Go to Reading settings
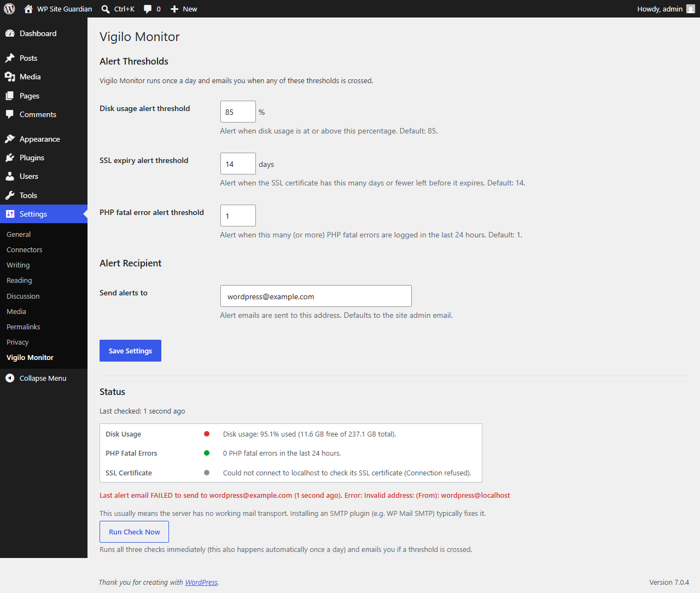The width and height of the screenshot is (700, 593). 19,280
